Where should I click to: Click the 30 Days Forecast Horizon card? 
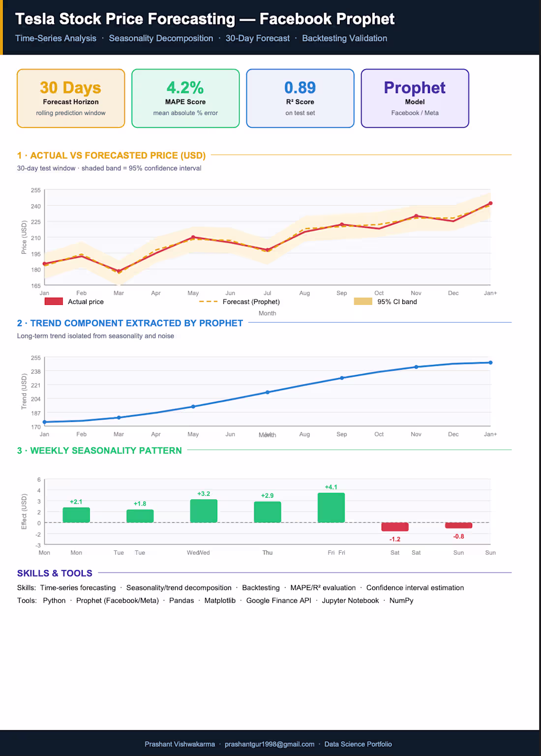click(71, 98)
